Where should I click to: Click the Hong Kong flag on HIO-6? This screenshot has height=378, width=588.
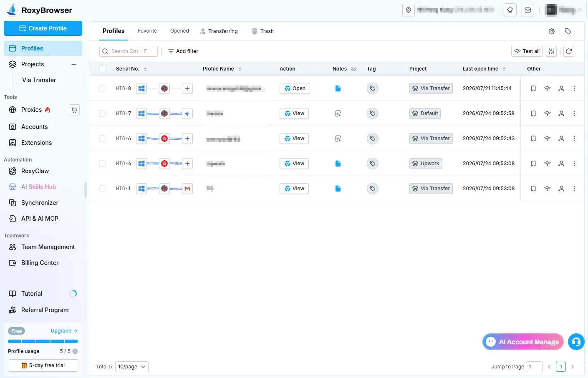[x=164, y=139]
